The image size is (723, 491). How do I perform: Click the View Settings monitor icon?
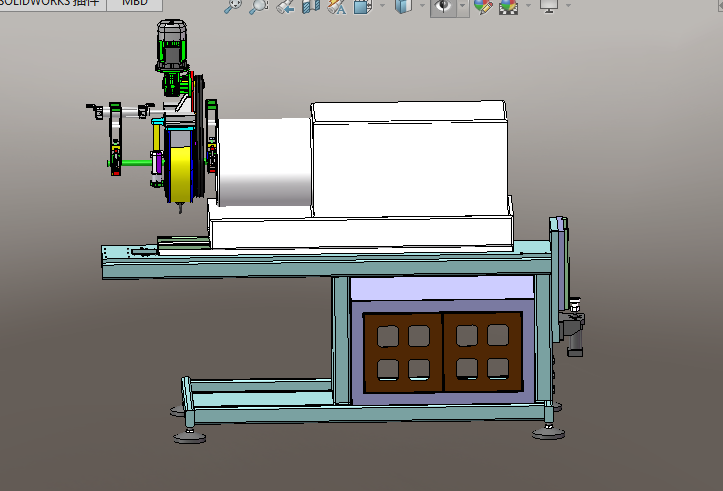click(x=549, y=6)
